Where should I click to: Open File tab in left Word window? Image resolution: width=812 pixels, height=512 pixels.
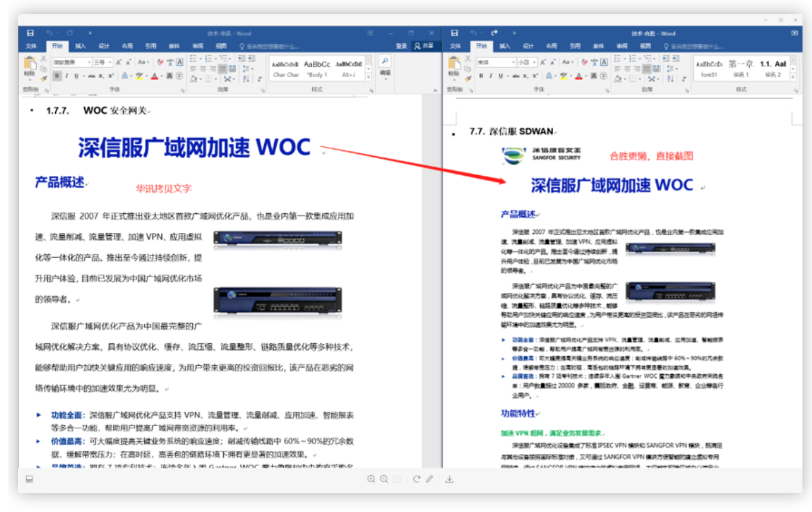[31, 46]
